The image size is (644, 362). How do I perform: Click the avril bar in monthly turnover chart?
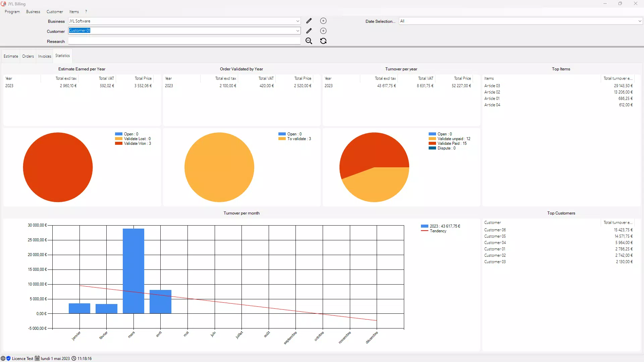(160, 302)
